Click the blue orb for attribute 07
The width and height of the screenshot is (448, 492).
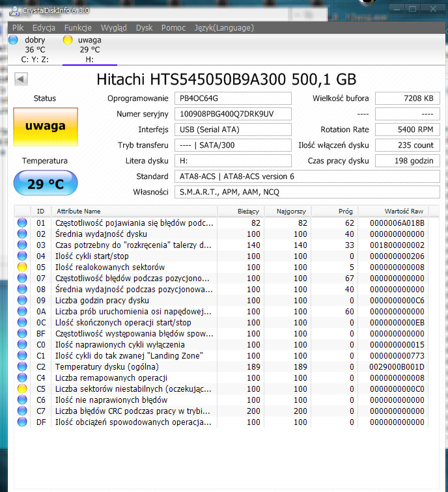[x=22, y=278]
